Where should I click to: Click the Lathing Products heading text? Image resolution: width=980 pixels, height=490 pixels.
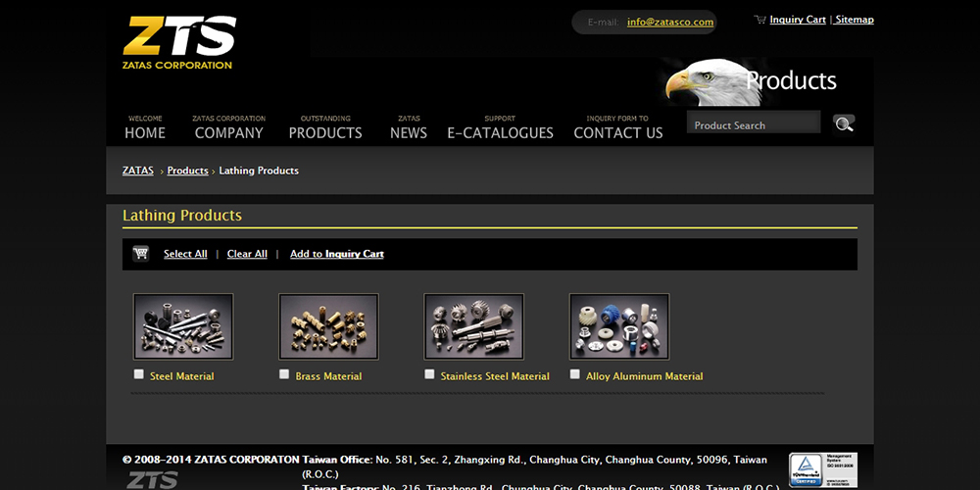(182, 215)
